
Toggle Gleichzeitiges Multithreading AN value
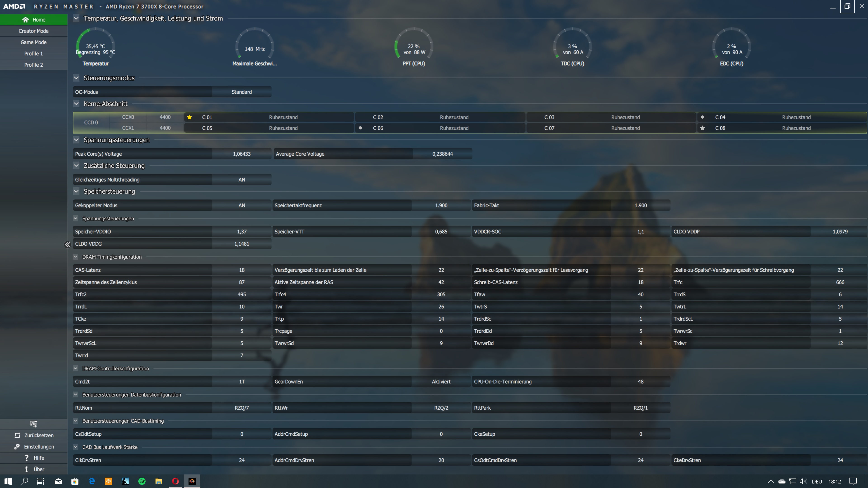click(x=242, y=180)
